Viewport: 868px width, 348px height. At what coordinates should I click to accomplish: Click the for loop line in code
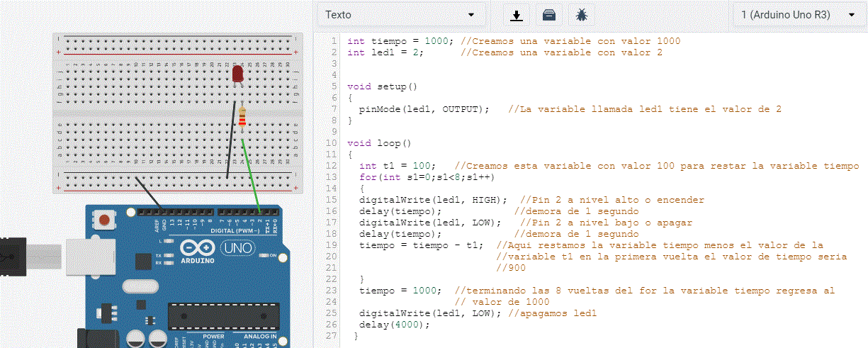click(x=426, y=177)
